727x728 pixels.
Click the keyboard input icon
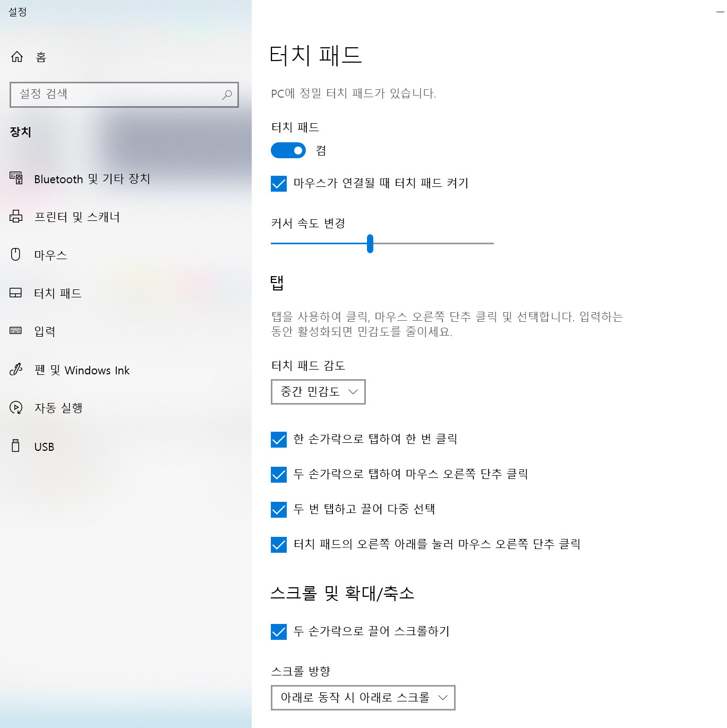tap(16, 331)
